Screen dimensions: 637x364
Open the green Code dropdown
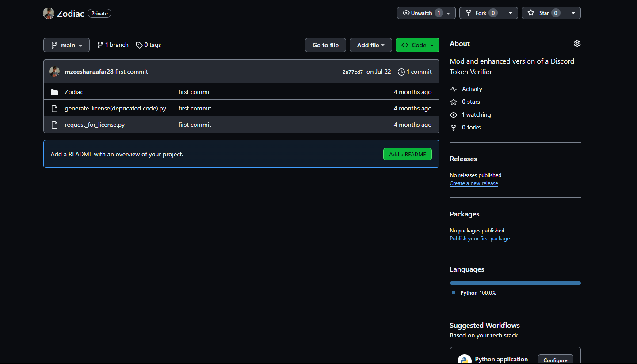(x=417, y=45)
